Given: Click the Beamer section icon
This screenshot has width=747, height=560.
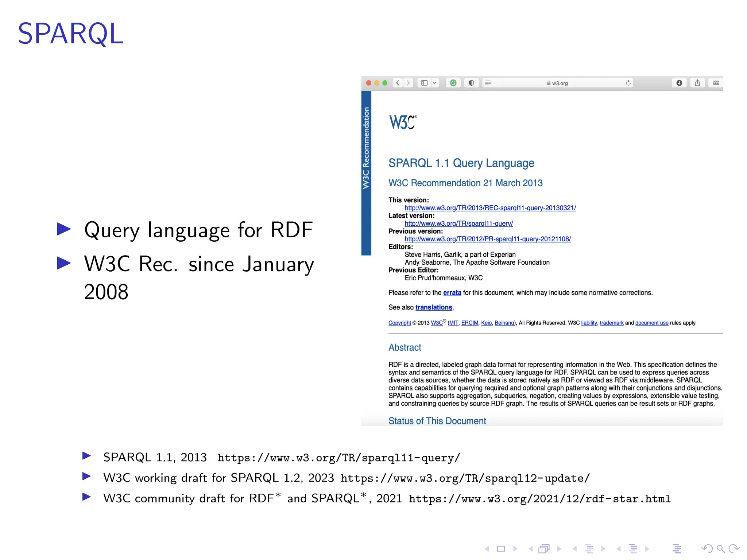Looking at the screenshot, I should (x=633, y=549).
